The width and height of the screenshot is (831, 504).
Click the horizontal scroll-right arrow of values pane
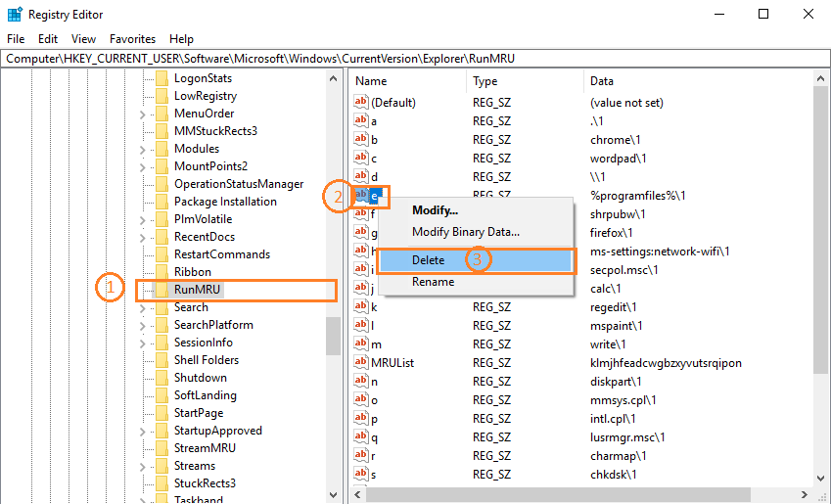804,494
